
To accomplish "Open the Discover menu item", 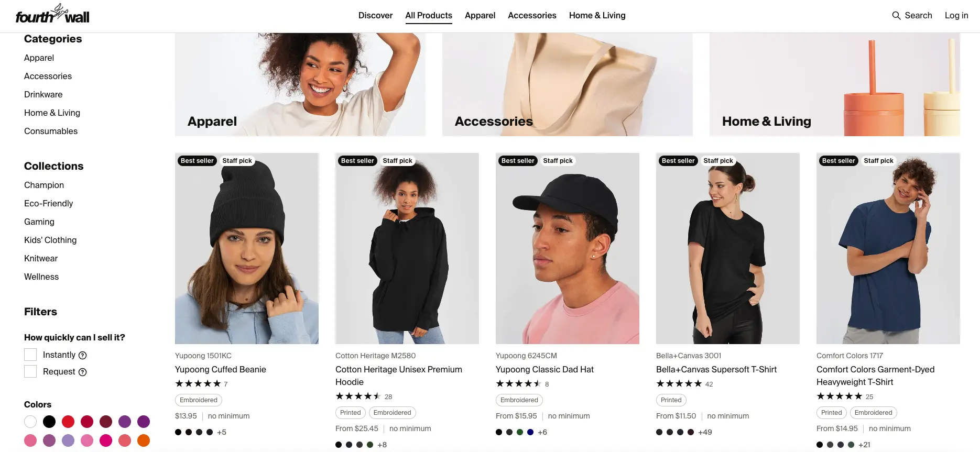I will (375, 15).
